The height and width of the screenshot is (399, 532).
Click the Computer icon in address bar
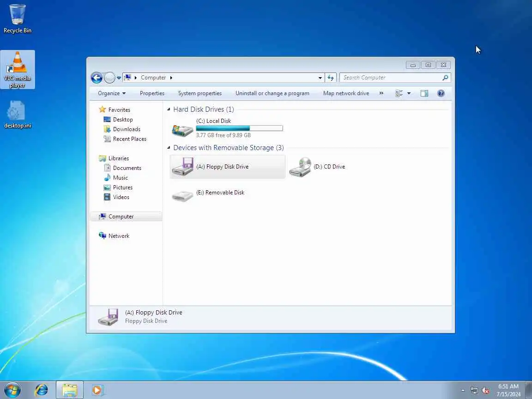(x=127, y=78)
